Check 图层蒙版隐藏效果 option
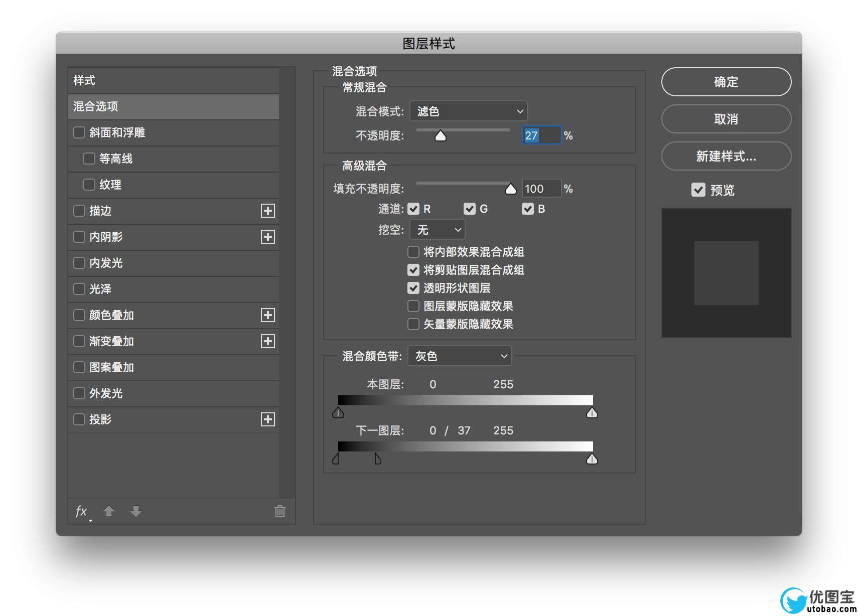This screenshot has height=616, width=858. tap(413, 306)
